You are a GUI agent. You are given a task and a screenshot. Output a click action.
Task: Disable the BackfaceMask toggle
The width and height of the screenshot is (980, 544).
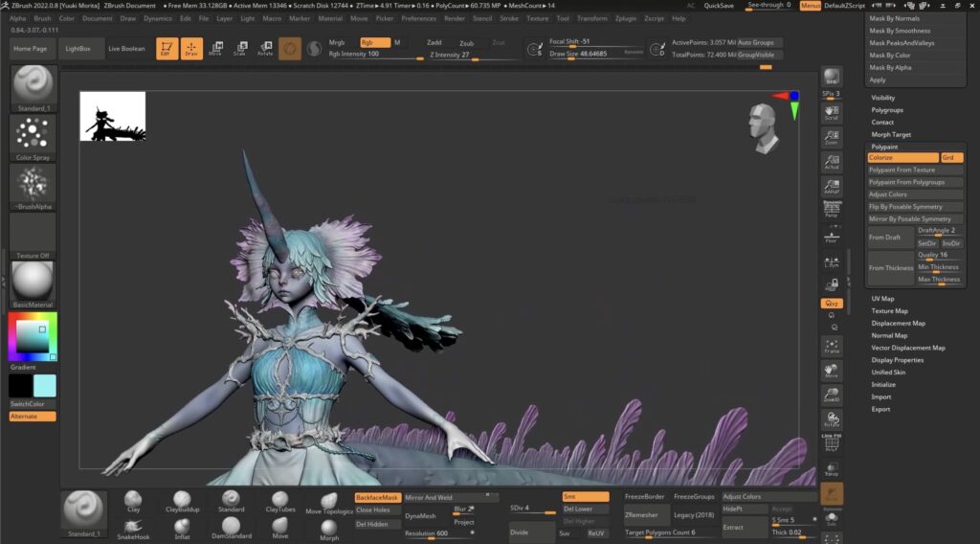[377, 498]
